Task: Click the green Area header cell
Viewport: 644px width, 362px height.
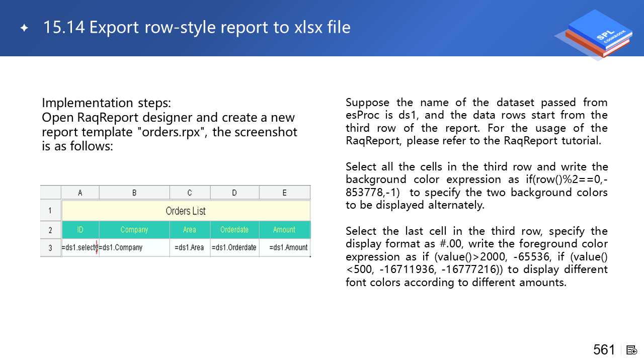Action: (x=190, y=230)
